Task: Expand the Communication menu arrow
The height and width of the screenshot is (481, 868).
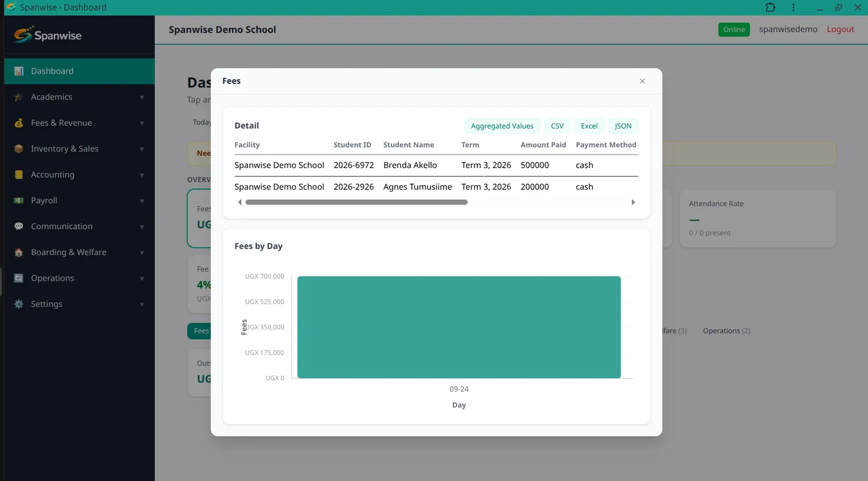Action: click(x=142, y=227)
